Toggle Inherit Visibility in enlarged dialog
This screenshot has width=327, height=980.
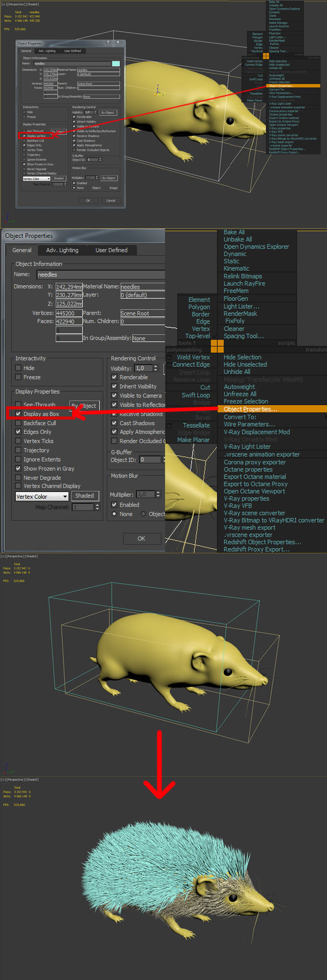click(x=114, y=386)
